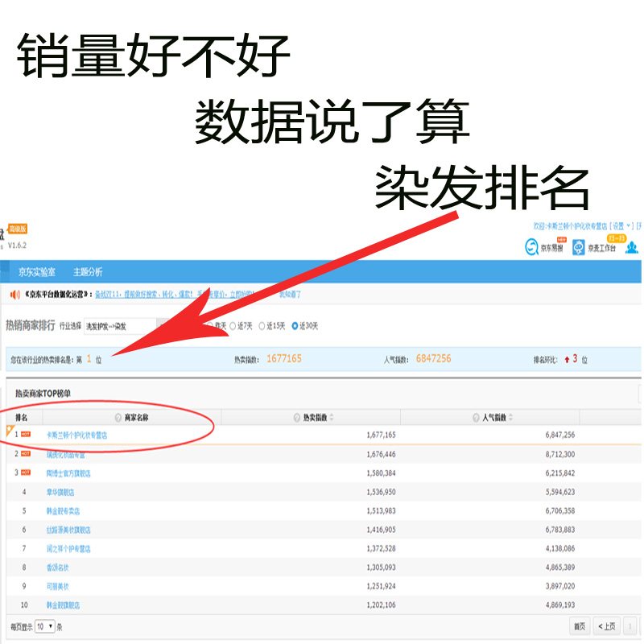Dismiss the notice with 我知道了
Screen dimensions: 644x644
pyautogui.click(x=290, y=295)
